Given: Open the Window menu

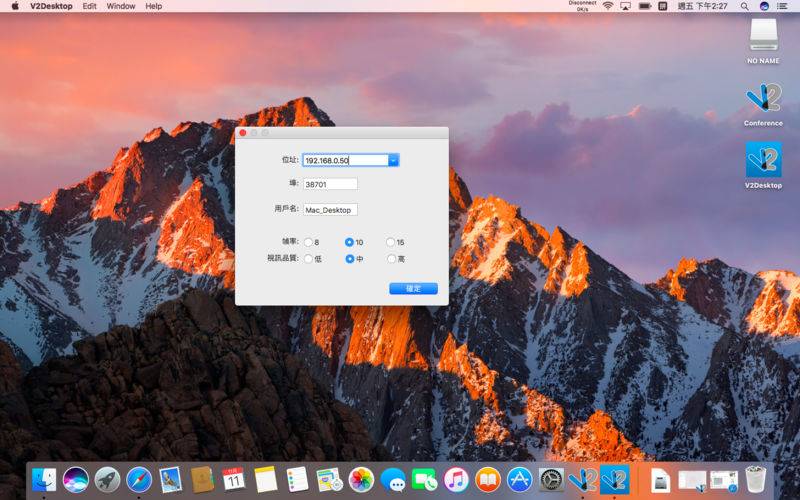Looking at the screenshot, I should coord(121,6).
